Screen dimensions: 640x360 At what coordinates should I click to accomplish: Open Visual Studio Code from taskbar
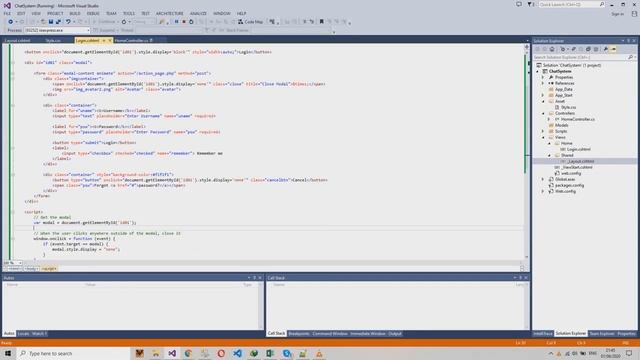238,353
